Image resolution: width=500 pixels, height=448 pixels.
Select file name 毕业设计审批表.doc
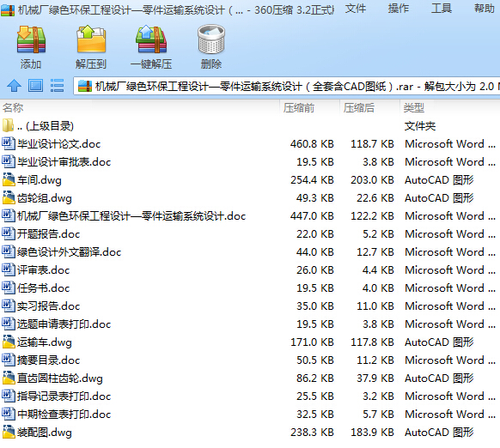64,162
